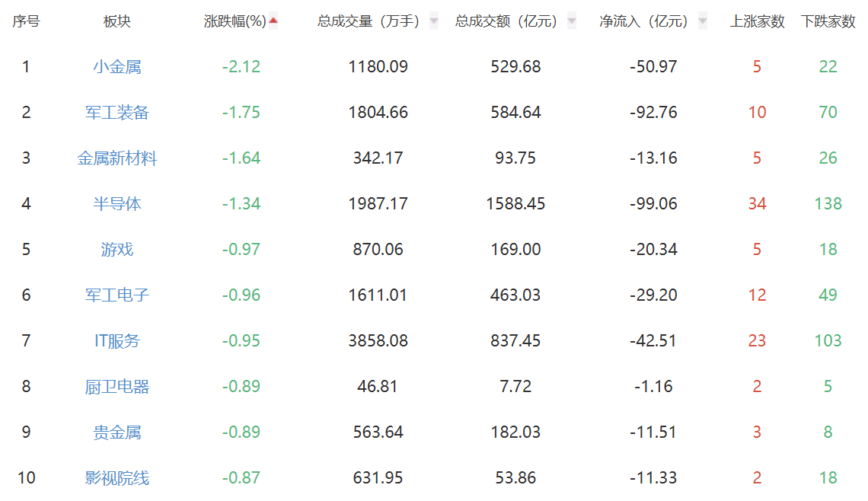The height and width of the screenshot is (501, 868).
Task: Open the 军工装备 sector link
Action: pos(117,113)
